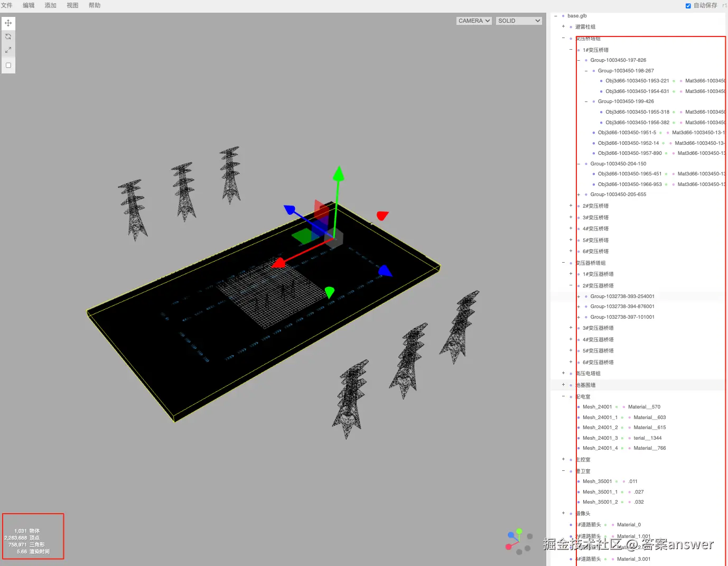Click the red X-axis gizmo arrow
Screen dimensions: 728x566
pyautogui.click(x=278, y=263)
